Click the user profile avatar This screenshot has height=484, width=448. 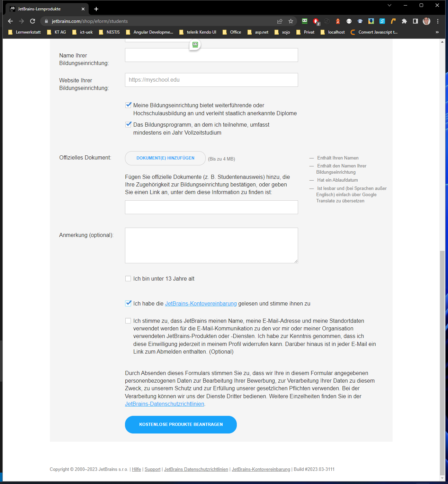tap(427, 21)
